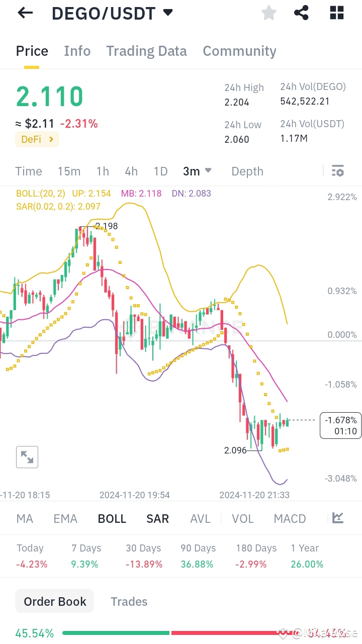
Task: Tap the back arrow to exit chart
Action: tap(24, 13)
